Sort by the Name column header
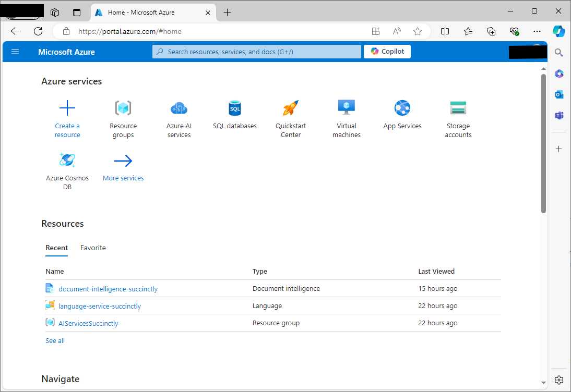Image resolution: width=571 pixels, height=392 pixels. click(x=55, y=271)
